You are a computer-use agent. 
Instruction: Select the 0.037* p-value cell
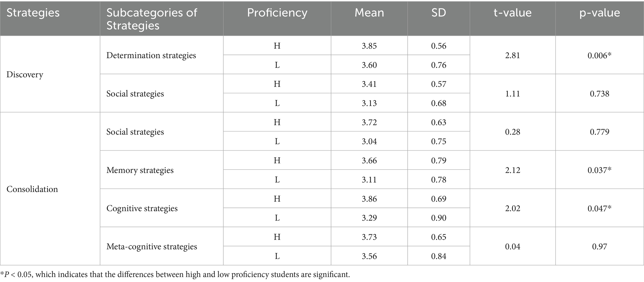coord(599,170)
